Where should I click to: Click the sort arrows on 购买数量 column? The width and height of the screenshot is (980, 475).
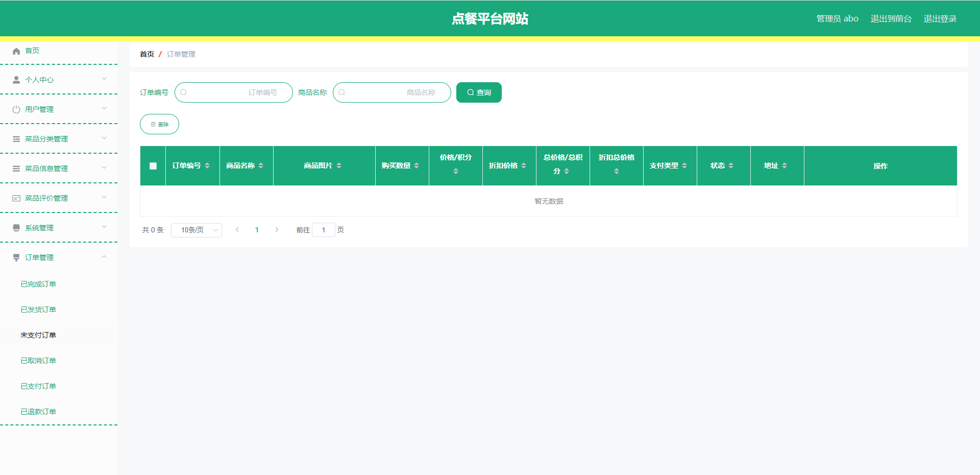[x=416, y=166]
